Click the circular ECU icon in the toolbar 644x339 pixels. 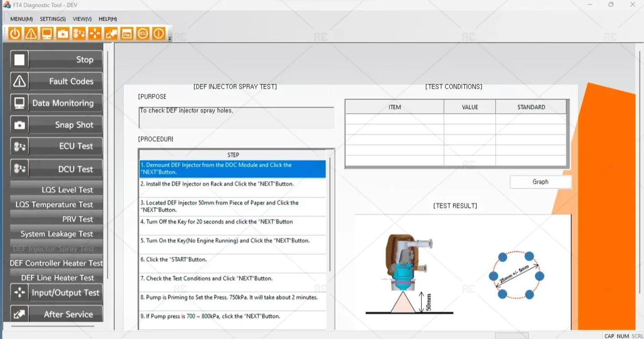pyautogui.click(x=143, y=33)
